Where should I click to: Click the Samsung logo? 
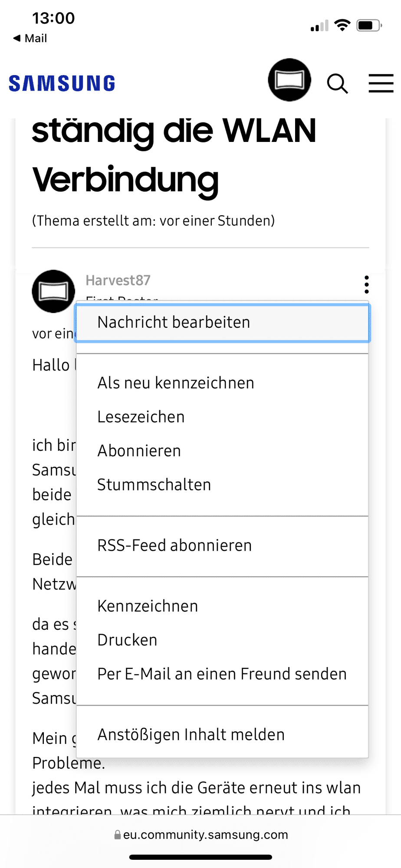[x=62, y=83]
